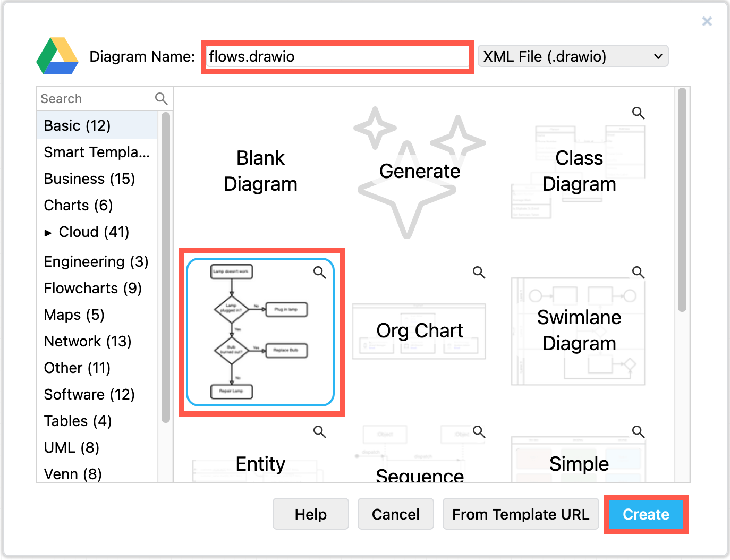The height and width of the screenshot is (560, 730).
Task: Click the search magnifier in the sidebar
Action: [161, 98]
